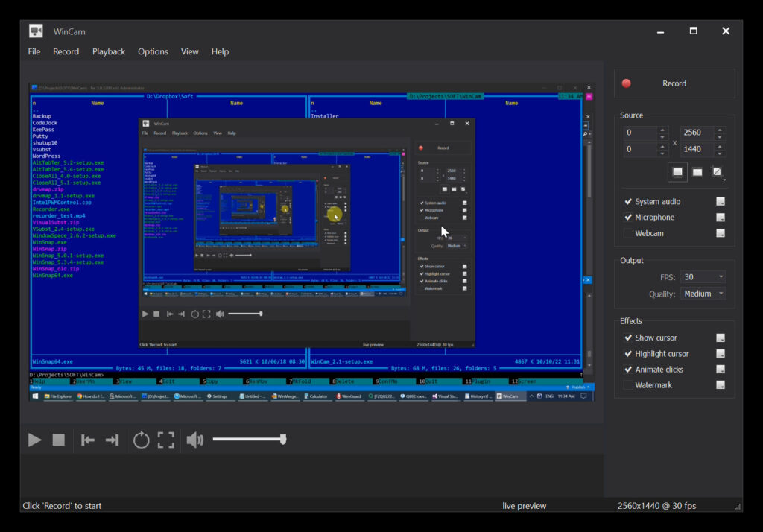Select region capture source icon

click(716, 172)
